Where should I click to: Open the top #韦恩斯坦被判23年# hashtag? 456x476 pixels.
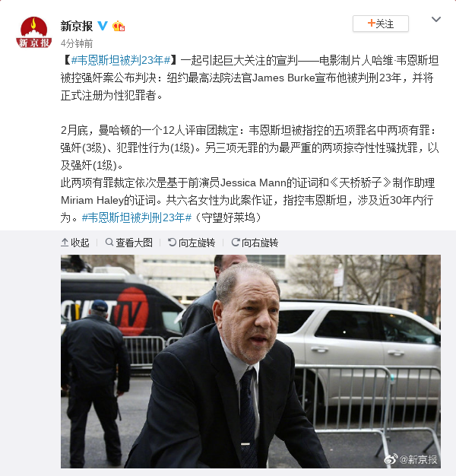pyautogui.click(x=121, y=60)
